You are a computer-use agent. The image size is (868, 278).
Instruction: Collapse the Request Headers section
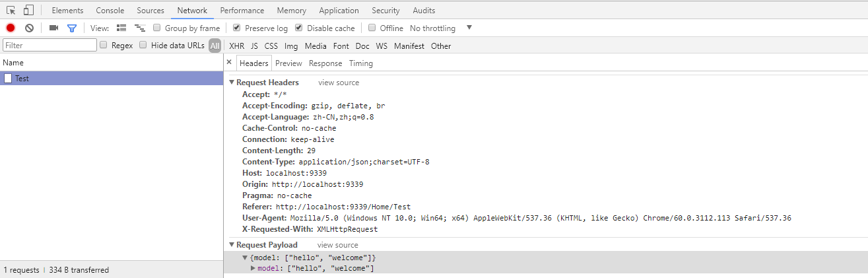232,83
